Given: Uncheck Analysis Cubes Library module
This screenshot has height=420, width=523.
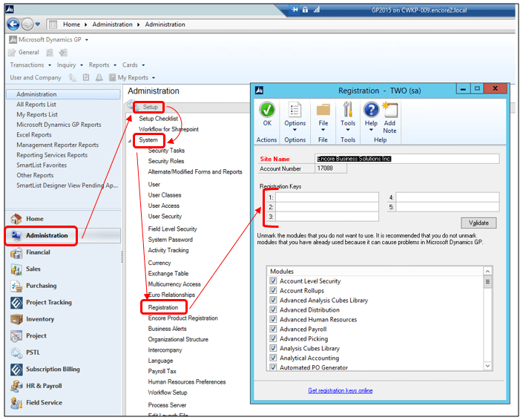Looking at the screenshot, I should (x=273, y=348).
